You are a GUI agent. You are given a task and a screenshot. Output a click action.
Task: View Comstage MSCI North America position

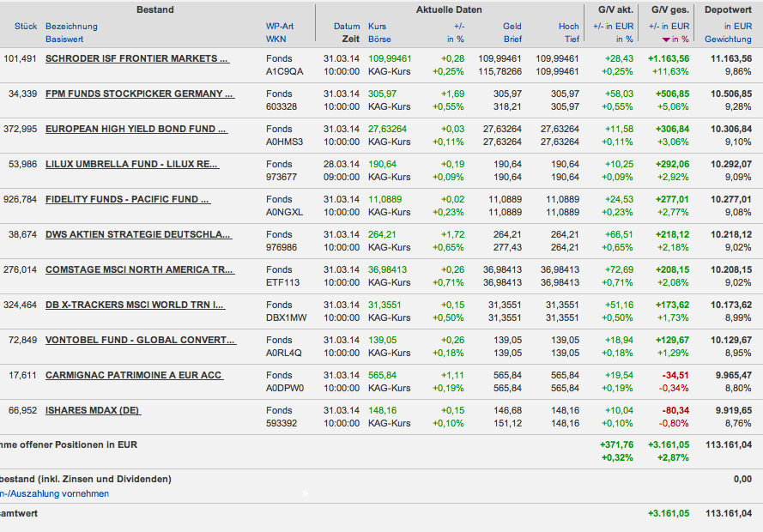click(139, 269)
